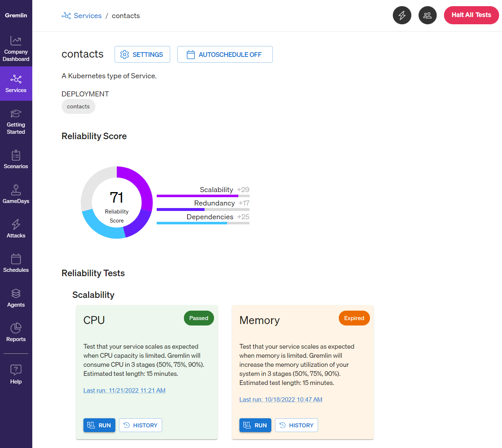Click the Getting Started menu label

(x=16, y=128)
